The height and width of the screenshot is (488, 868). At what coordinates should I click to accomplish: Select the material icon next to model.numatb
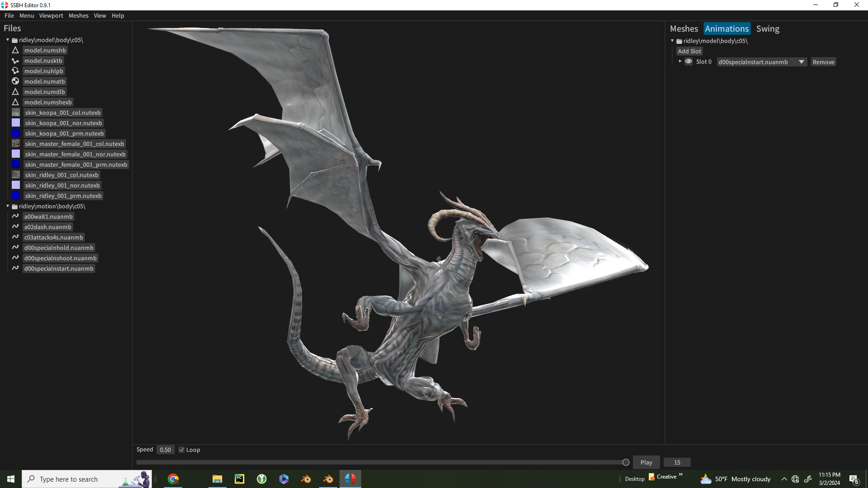[15, 81]
